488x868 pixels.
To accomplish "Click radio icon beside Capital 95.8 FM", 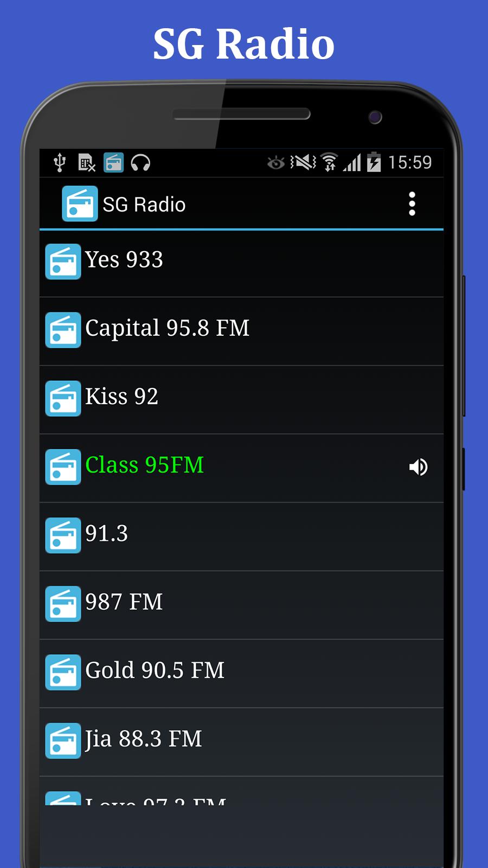I will (63, 330).
